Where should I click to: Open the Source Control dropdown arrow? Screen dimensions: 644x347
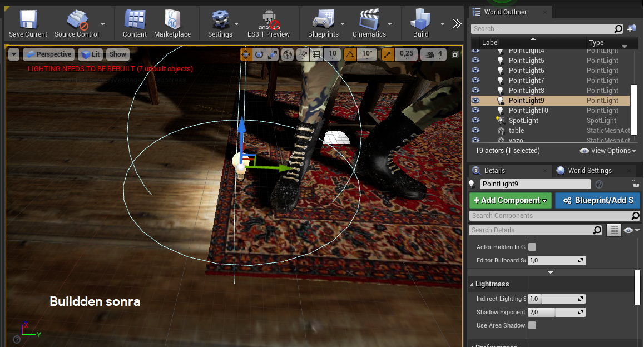click(103, 24)
